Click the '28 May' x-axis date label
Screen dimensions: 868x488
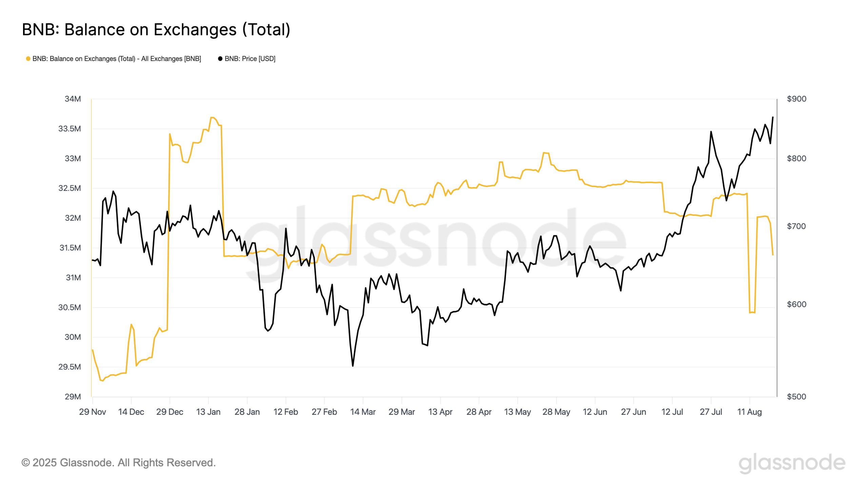(556, 412)
